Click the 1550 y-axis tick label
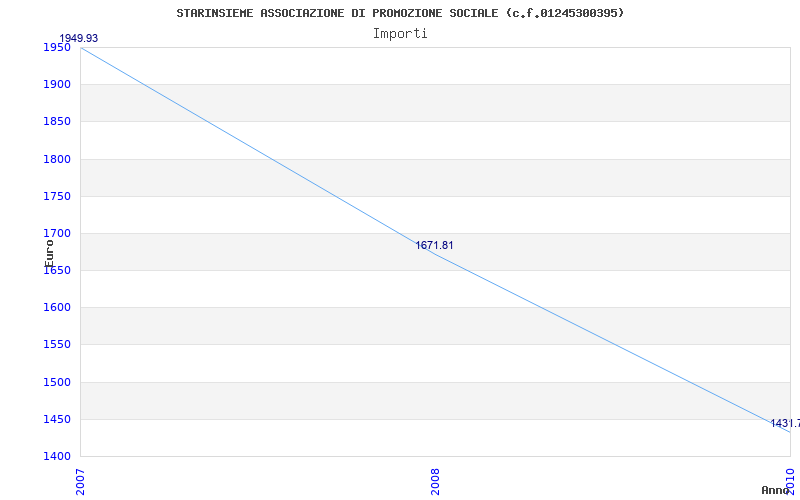 57,345
